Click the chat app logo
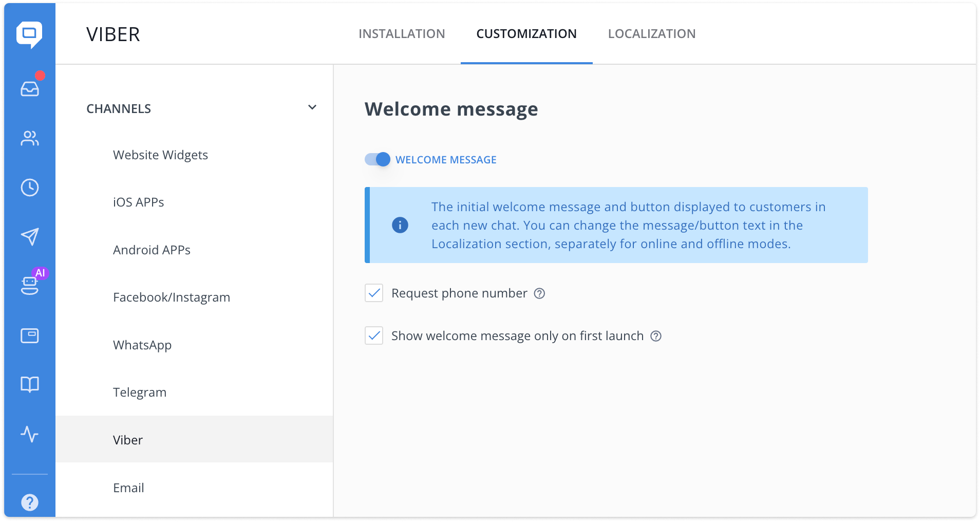This screenshot has height=522, width=980. (30, 34)
